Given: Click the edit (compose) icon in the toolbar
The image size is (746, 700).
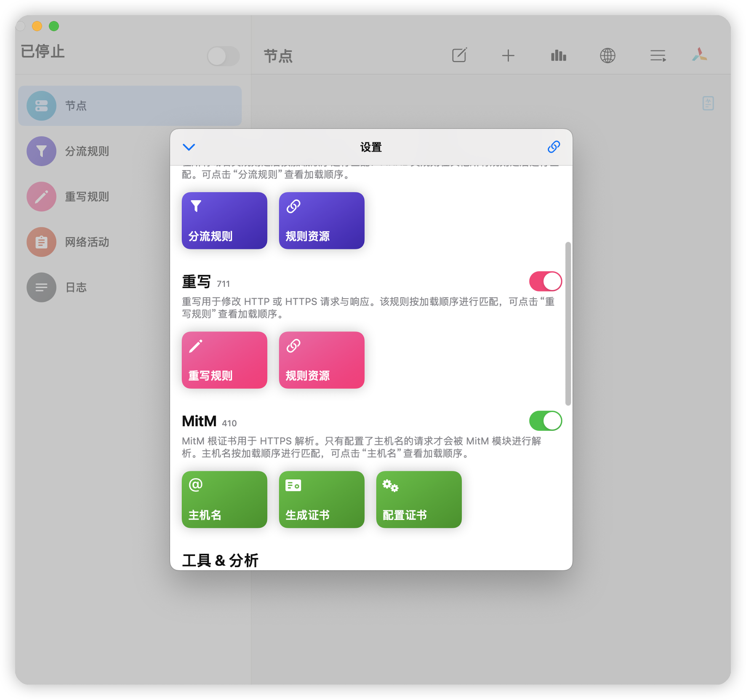Looking at the screenshot, I should point(459,55).
